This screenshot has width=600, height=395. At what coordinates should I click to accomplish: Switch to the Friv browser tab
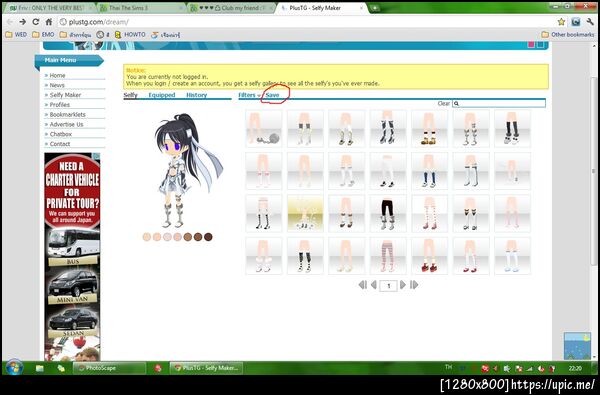coord(51,8)
